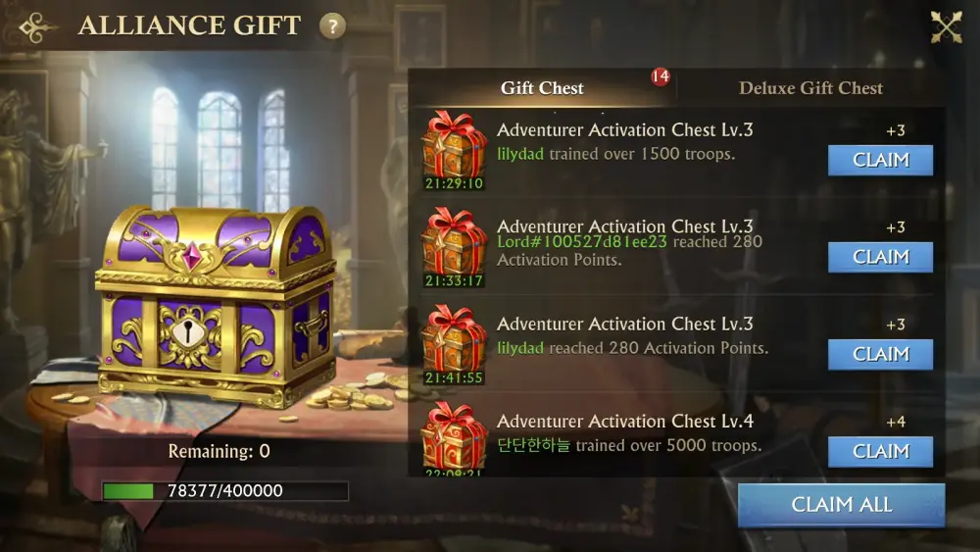Click the Remaining: 0 label
980x552 pixels.
[219, 451]
